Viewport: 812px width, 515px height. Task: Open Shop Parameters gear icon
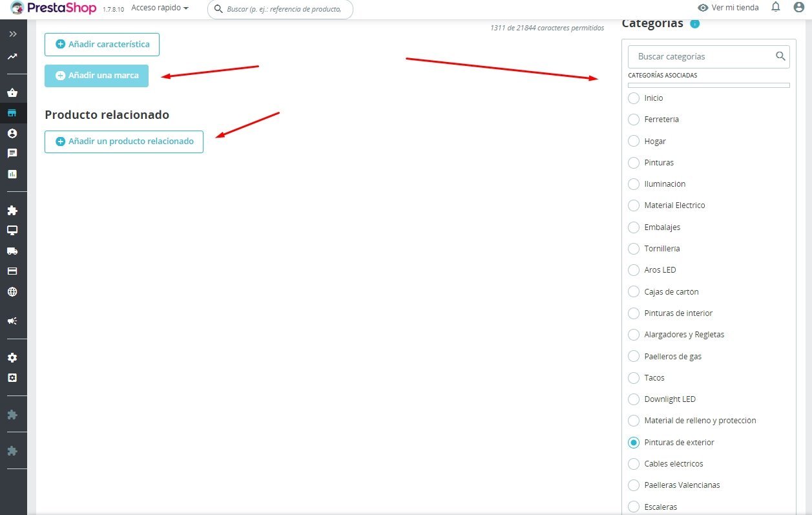12,357
